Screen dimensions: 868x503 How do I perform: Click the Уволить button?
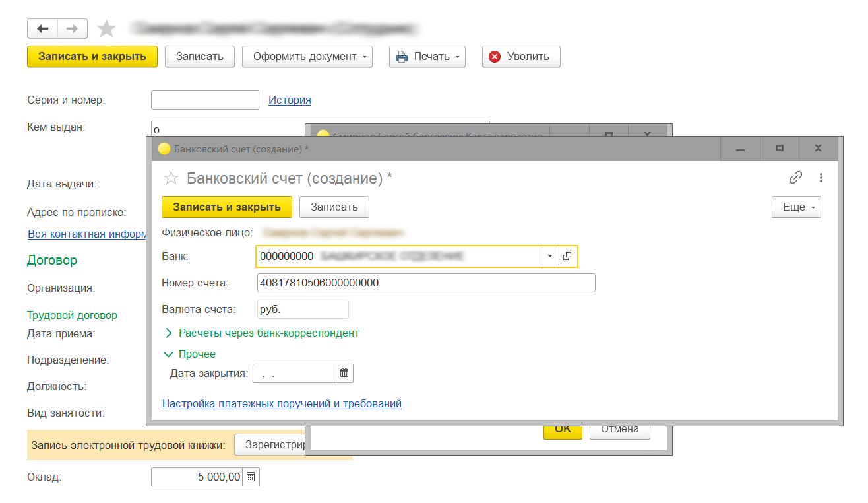point(521,57)
